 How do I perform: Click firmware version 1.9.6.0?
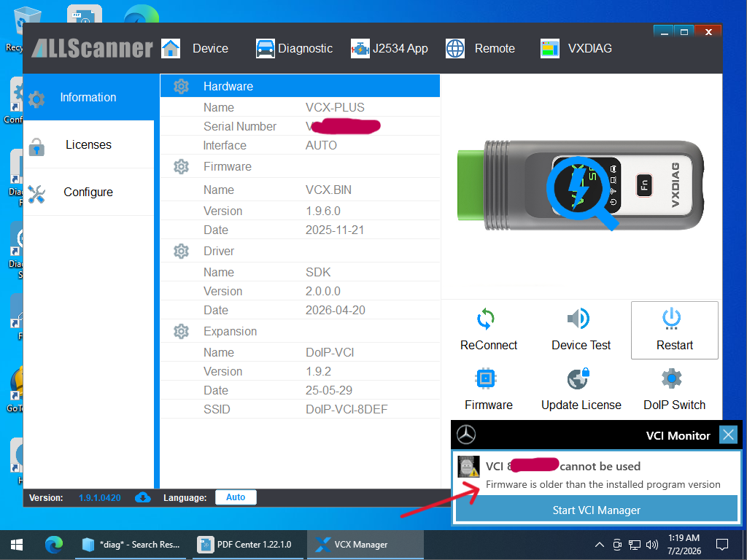click(323, 211)
